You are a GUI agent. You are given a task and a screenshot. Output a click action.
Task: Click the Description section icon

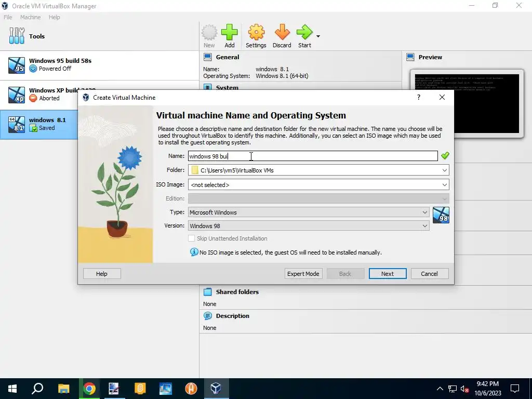pos(208,316)
